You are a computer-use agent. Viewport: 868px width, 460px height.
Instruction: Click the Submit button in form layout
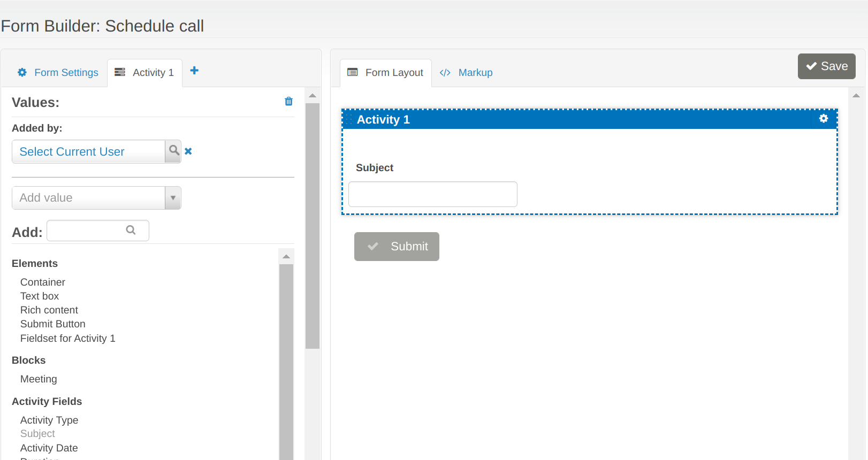pyautogui.click(x=397, y=247)
